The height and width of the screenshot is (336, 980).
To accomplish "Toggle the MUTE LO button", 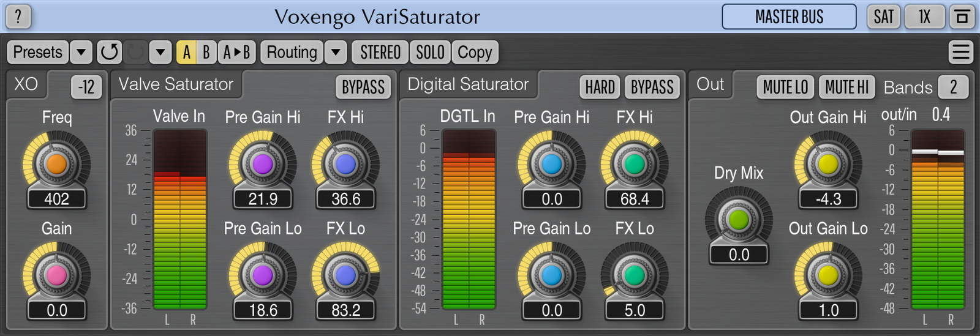I will point(785,88).
